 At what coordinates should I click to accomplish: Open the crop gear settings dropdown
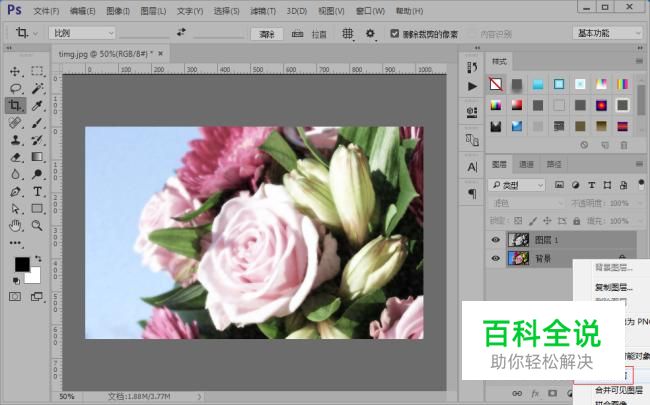371,34
